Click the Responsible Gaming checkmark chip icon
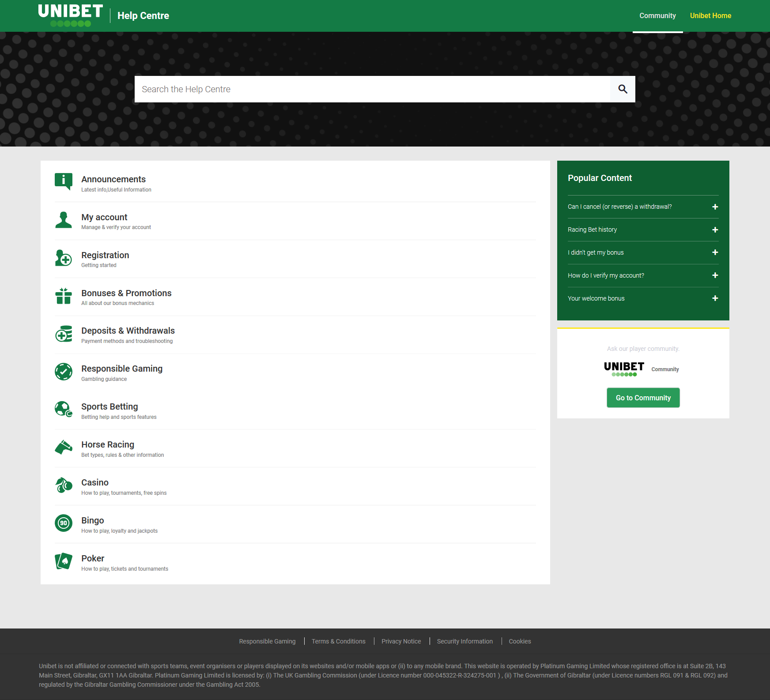Screen dimensions: 770x700 [x=64, y=372]
